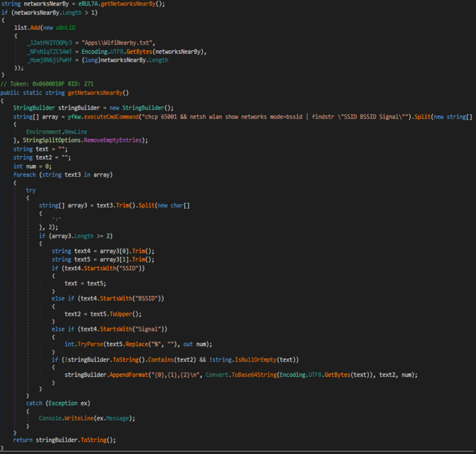The height and width of the screenshot is (454, 476).
Task: Click the Environment.NewLine property
Action: (56, 132)
